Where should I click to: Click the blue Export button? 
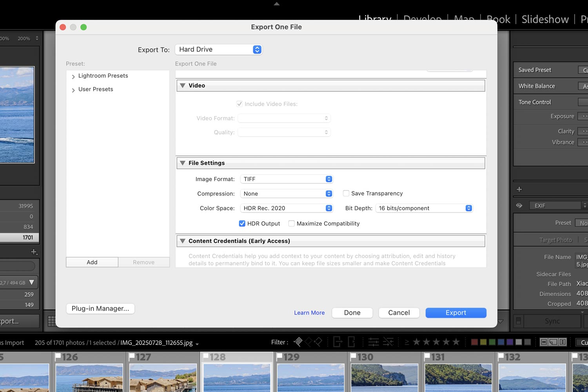456,313
